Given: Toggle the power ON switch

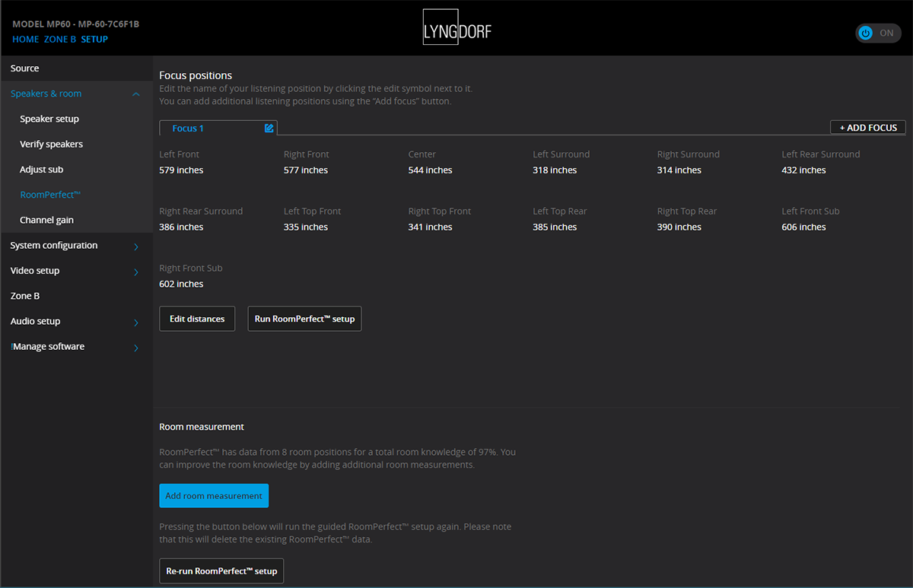Looking at the screenshot, I should point(878,33).
